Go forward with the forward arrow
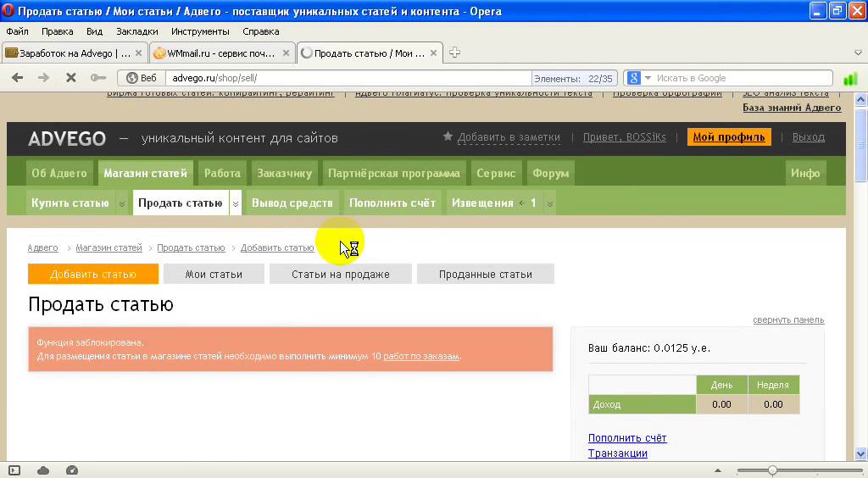This screenshot has height=478, width=868. coord(43,78)
